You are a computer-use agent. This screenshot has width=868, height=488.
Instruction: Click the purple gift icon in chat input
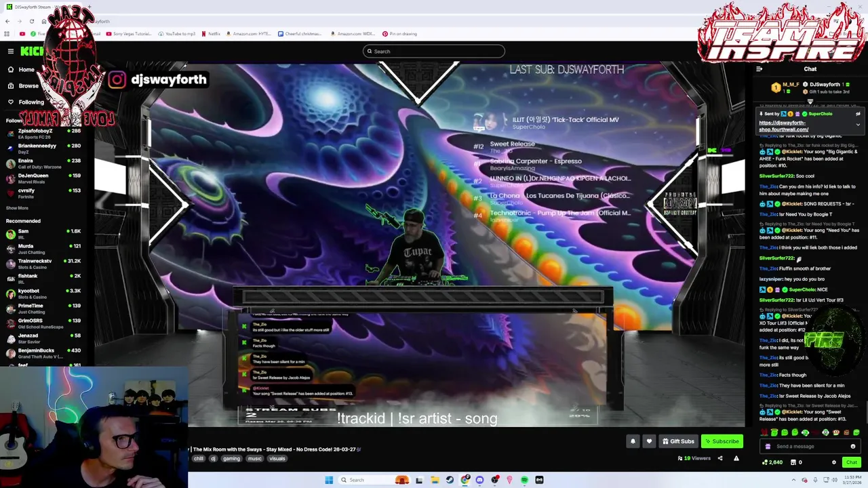click(768, 447)
